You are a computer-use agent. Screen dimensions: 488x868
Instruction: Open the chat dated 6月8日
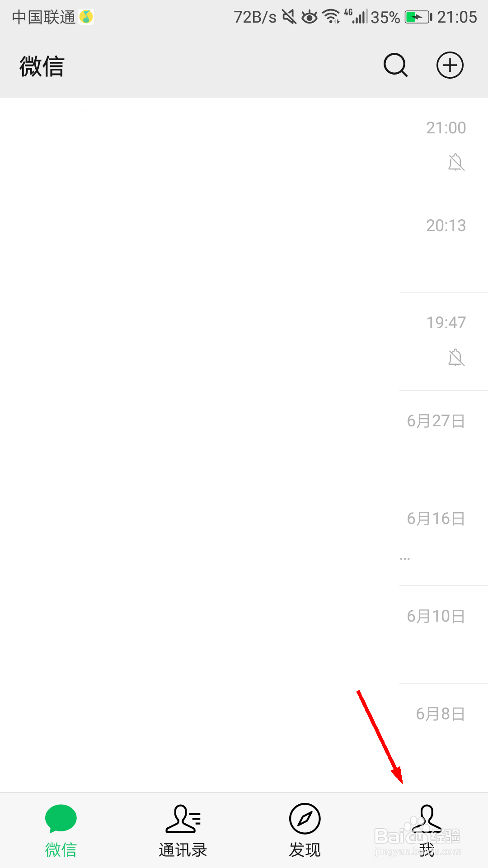click(x=244, y=732)
